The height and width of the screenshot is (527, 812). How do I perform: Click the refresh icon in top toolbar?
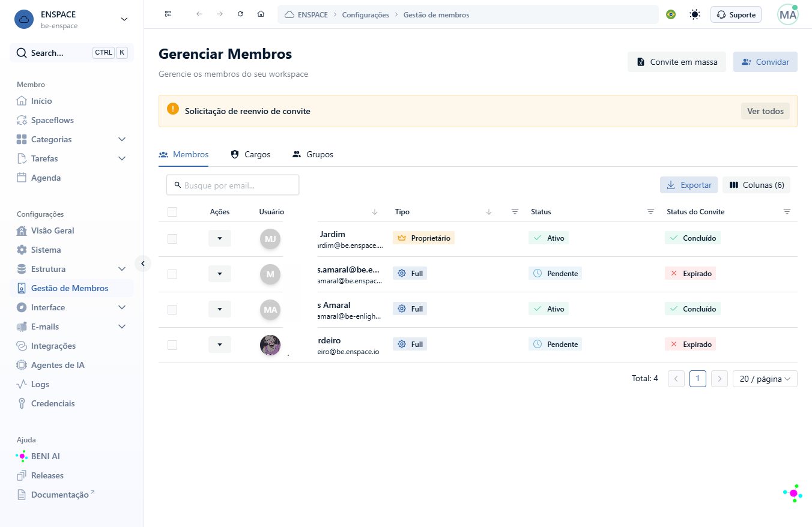point(240,14)
